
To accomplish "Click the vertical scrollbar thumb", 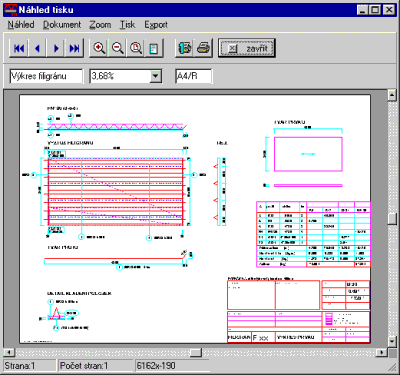I will [392, 219].
